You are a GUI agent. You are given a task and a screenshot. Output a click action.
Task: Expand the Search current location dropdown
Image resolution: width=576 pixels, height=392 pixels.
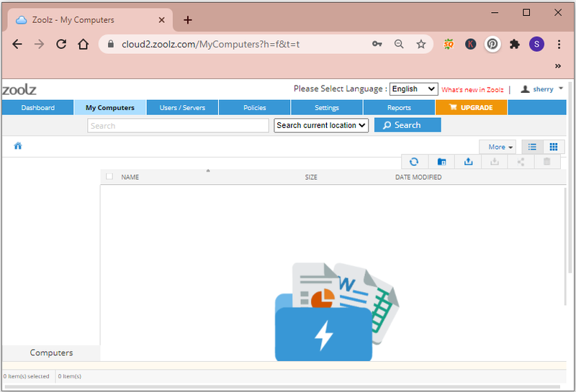(x=321, y=125)
